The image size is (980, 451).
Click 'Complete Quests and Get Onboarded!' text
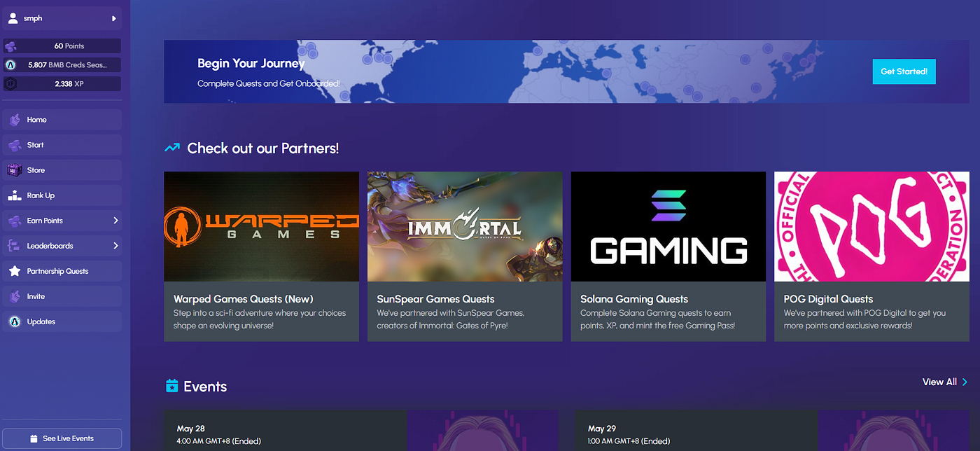click(x=268, y=83)
